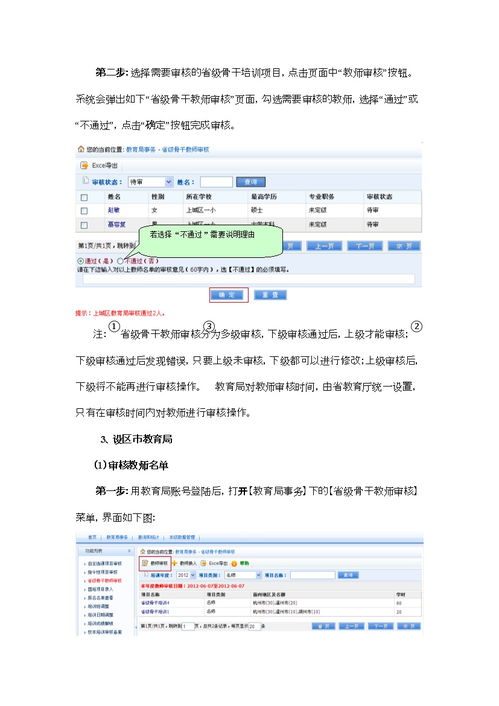Tick the checkbox for teacher 赵敏
The width and height of the screenshot is (499, 706).
[84, 210]
